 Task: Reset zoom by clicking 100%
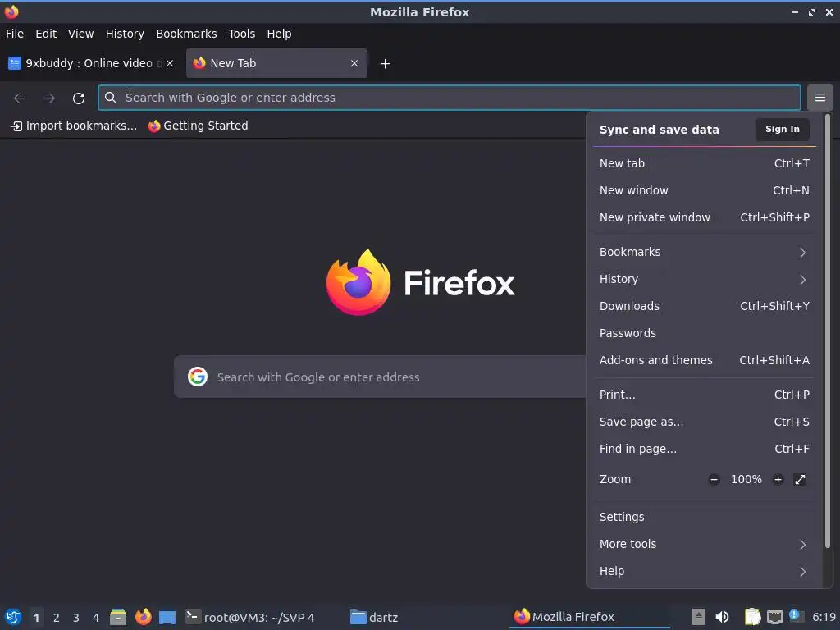pos(746,479)
